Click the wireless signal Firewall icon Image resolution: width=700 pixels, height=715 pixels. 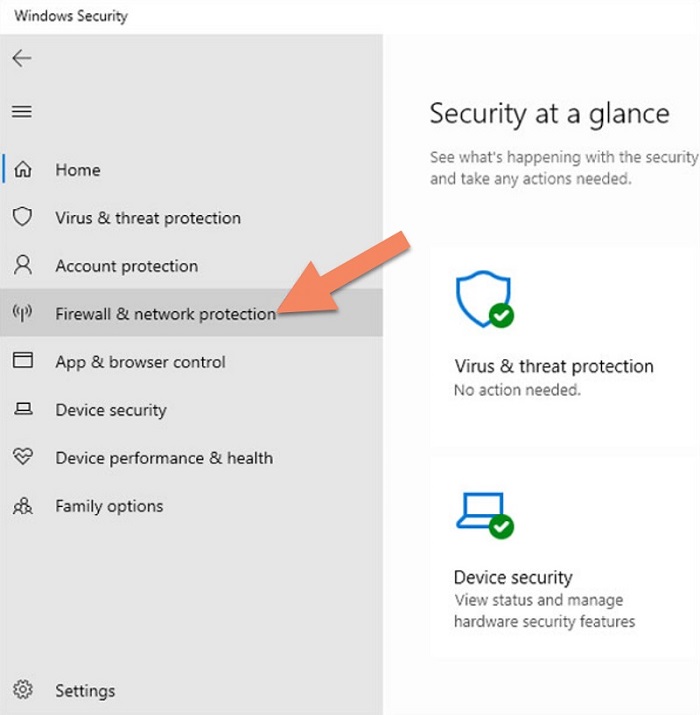coord(22,313)
